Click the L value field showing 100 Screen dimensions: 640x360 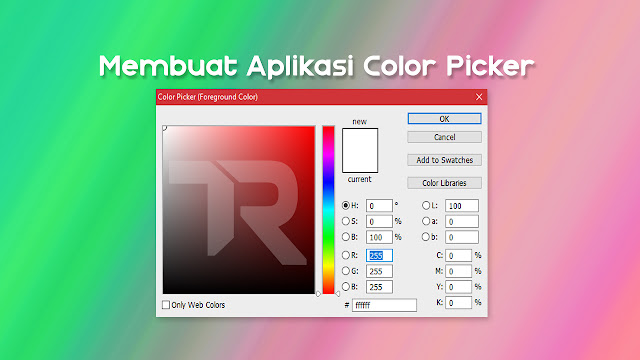[x=462, y=206]
